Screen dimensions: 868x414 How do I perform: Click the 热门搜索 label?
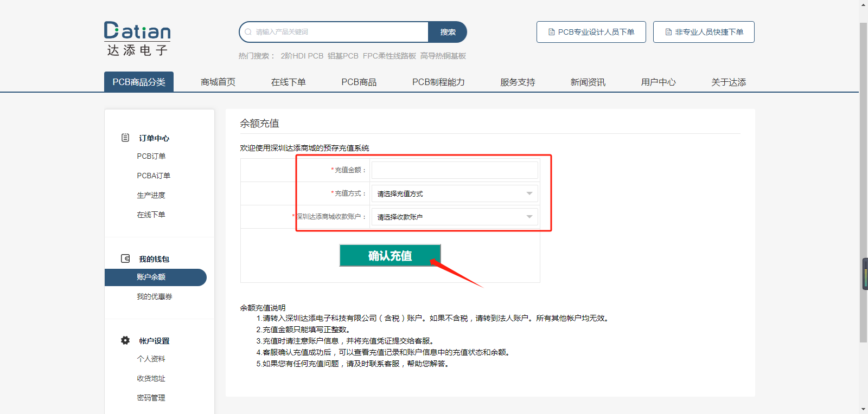(x=257, y=56)
